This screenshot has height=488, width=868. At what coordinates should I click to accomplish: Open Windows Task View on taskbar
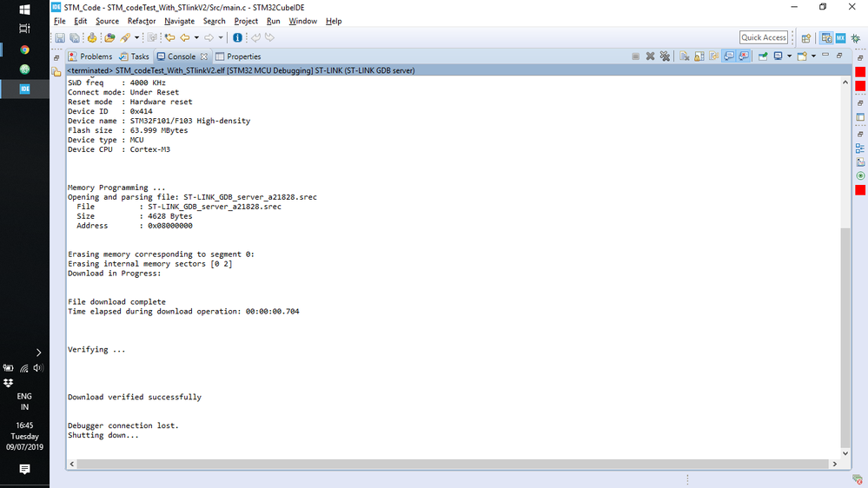pyautogui.click(x=24, y=28)
